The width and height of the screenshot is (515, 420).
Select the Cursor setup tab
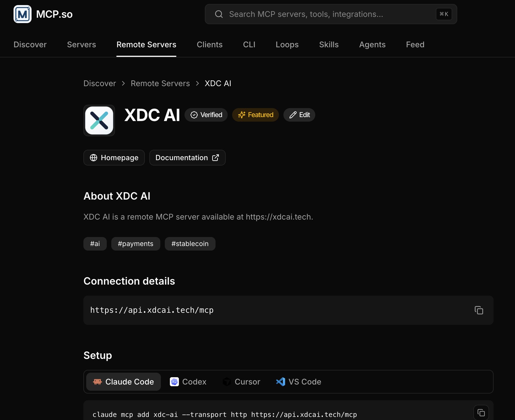[241, 382]
